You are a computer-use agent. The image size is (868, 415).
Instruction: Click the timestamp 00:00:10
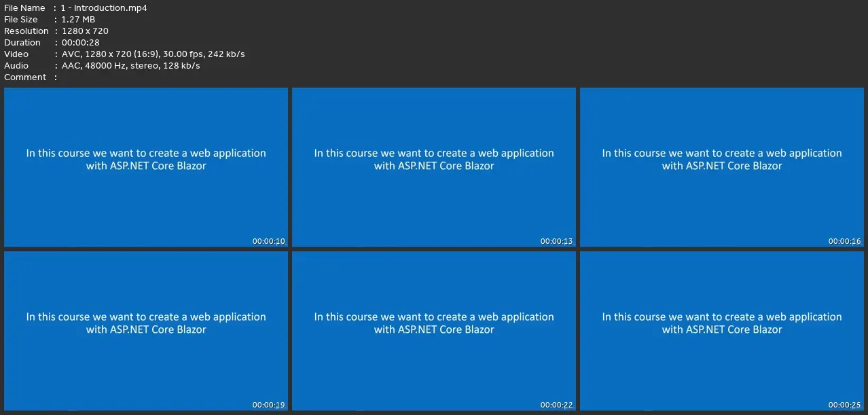[x=269, y=242]
